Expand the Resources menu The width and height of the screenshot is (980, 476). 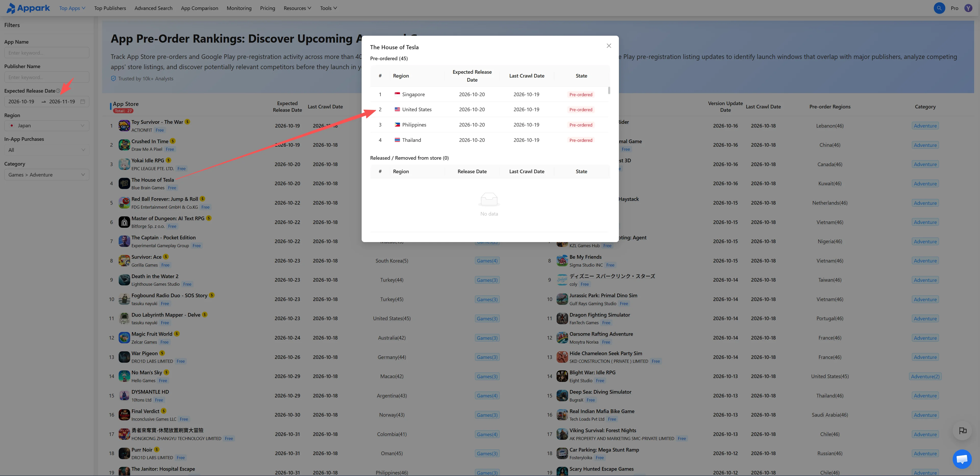[x=297, y=8]
